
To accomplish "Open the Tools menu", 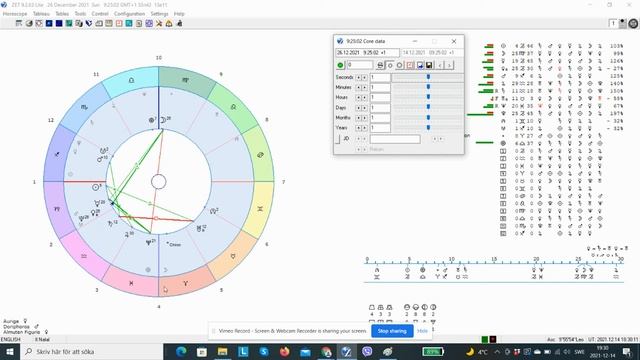I will 80,13.
